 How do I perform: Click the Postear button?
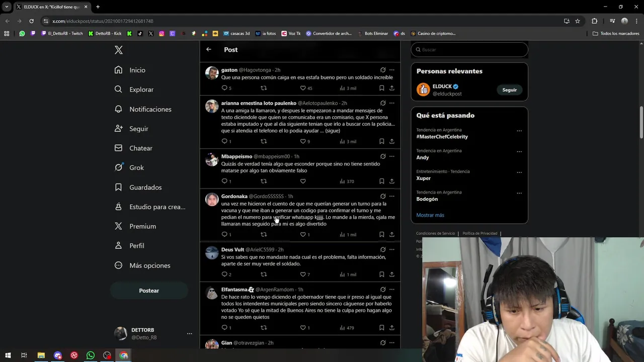149,291
